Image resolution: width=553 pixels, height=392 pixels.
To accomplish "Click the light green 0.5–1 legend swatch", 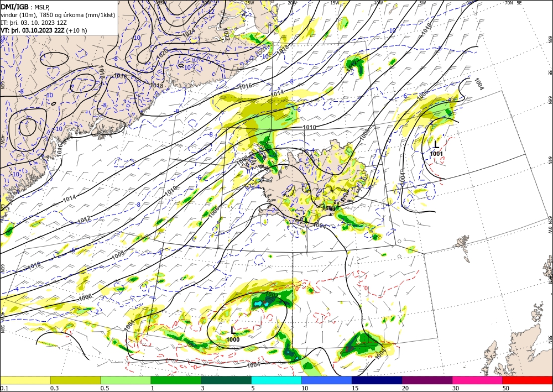I will pyautogui.click(x=126, y=380).
